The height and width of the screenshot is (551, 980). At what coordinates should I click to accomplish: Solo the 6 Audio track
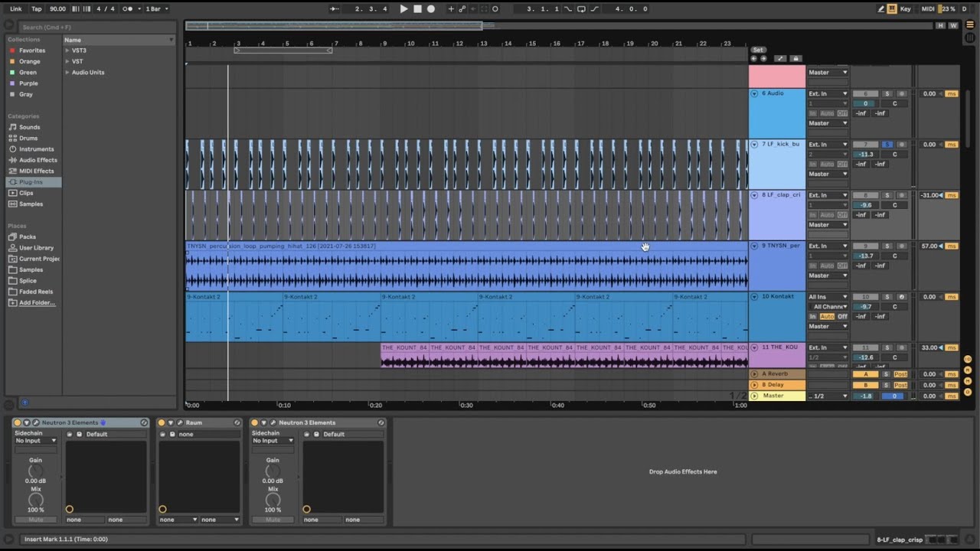click(x=887, y=93)
